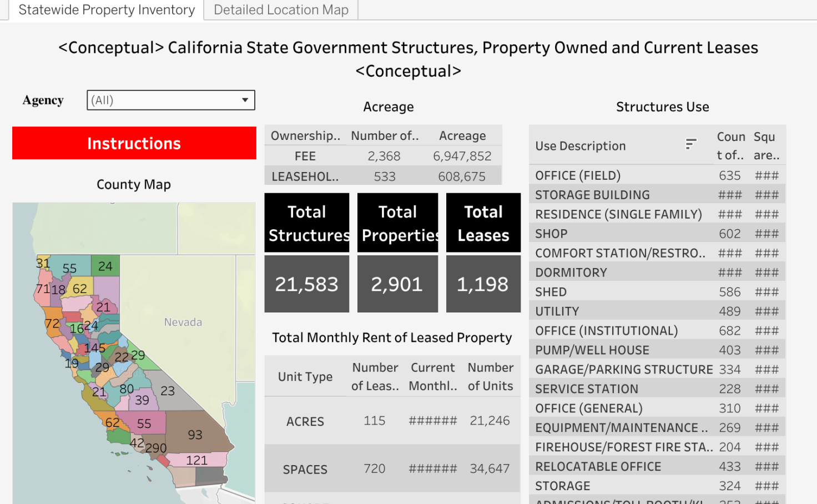
Task: Click the Number of Units column header
Action: tap(491, 376)
